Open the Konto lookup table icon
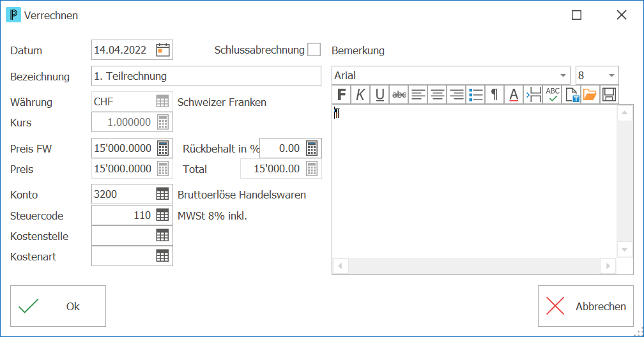 click(x=162, y=194)
